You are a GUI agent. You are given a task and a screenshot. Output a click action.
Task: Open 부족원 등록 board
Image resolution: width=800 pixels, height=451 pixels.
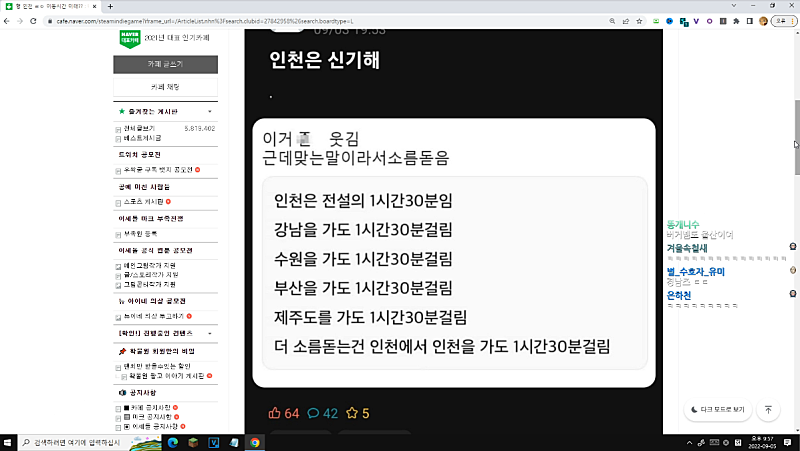click(x=140, y=234)
